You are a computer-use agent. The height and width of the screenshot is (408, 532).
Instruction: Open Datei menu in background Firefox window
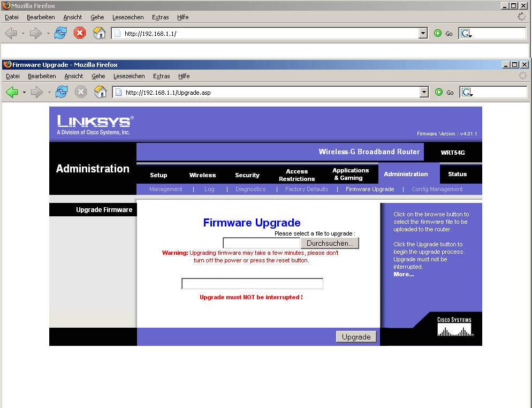12,17
